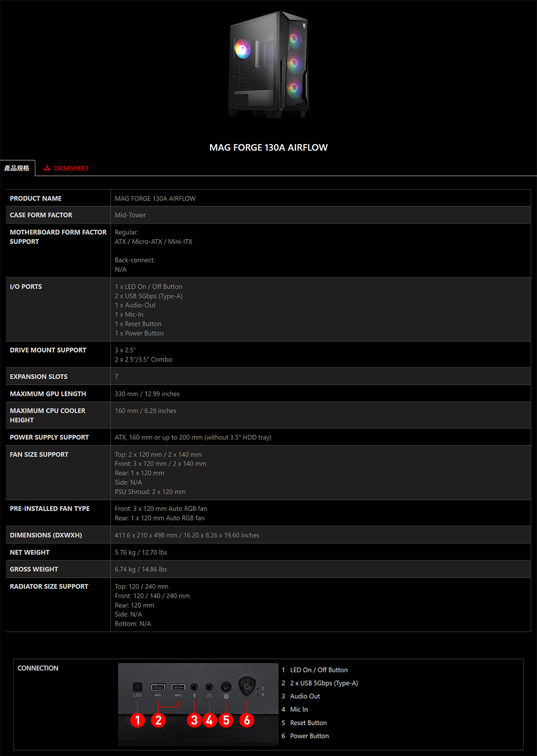
Task: Click the Back-connect: line
Action: click(135, 260)
